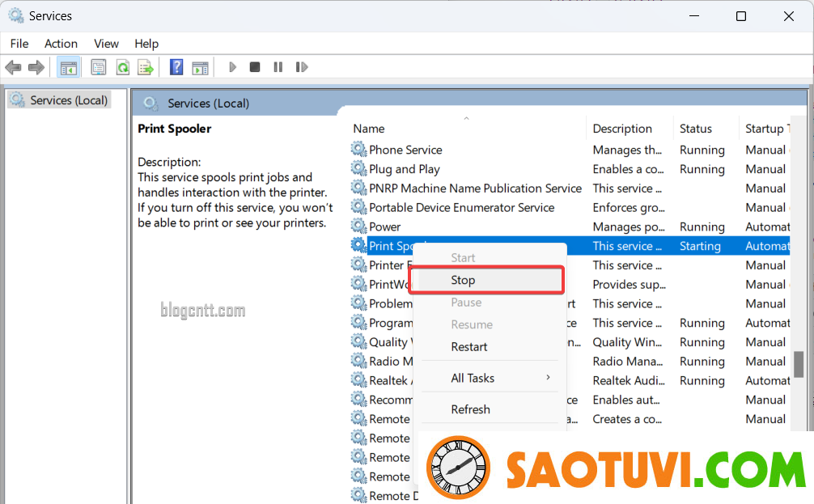Open the Action menu
This screenshot has height=504, width=814.
[x=61, y=44]
